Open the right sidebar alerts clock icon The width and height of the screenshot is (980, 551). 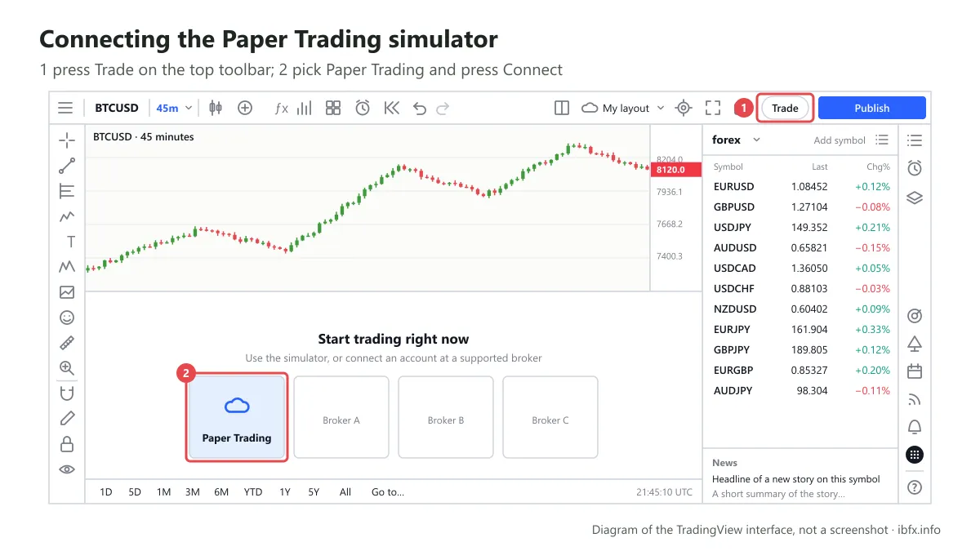[x=915, y=168]
